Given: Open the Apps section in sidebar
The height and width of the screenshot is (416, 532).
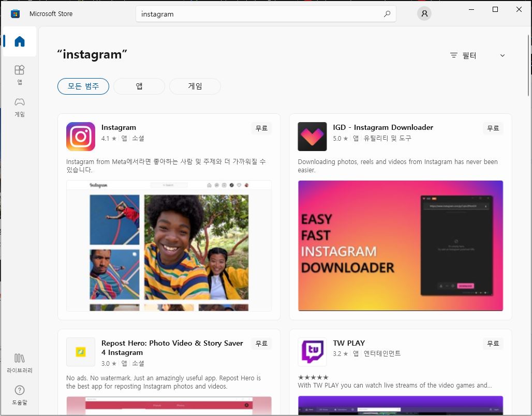Looking at the screenshot, I should tap(20, 75).
